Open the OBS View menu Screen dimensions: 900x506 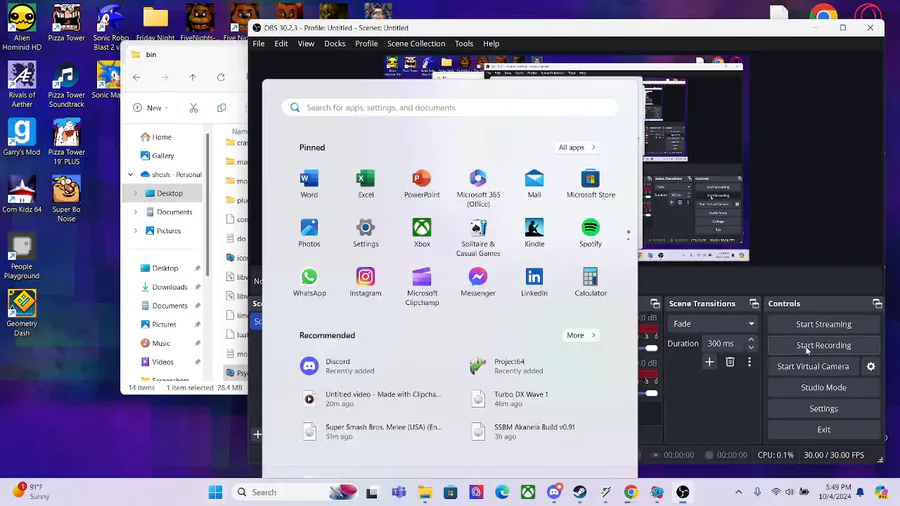pos(306,44)
